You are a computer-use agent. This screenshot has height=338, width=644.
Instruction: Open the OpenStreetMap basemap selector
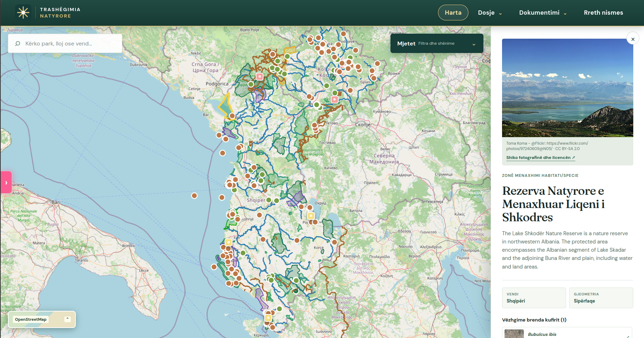tap(42, 319)
